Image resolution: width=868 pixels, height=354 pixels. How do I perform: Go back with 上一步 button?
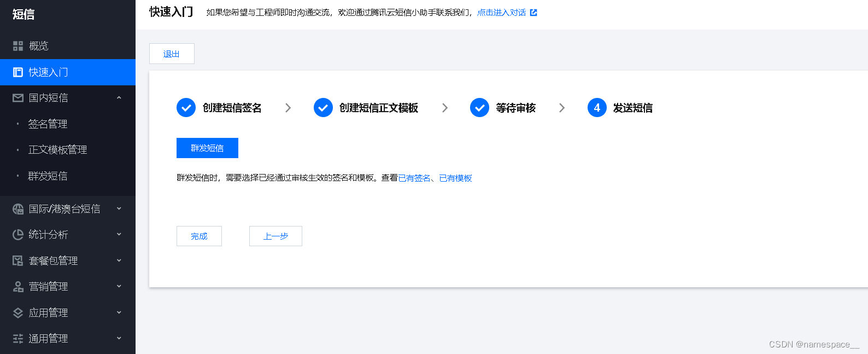[275, 236]
